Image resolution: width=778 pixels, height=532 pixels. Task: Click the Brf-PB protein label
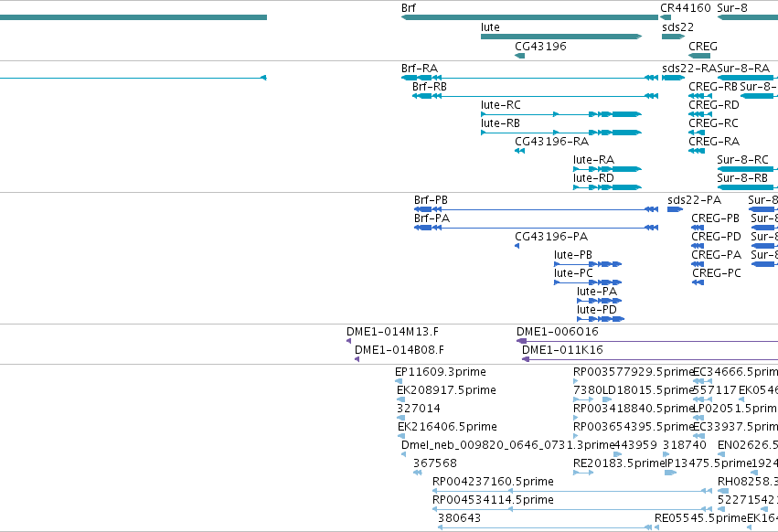(x=431, y=200)
